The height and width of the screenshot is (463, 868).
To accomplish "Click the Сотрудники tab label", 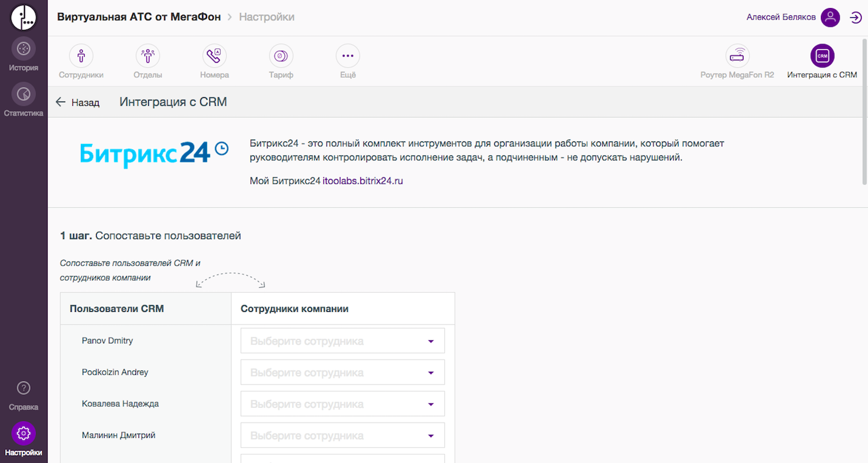I will pos(81,75).
